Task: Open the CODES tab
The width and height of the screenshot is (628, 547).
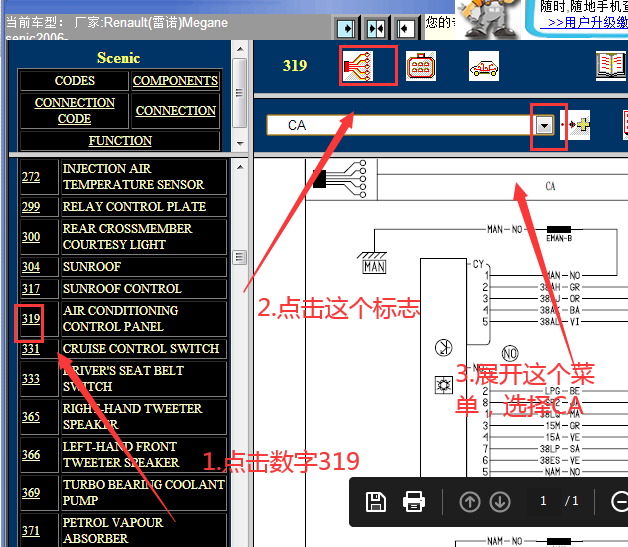Action: coord(74,81)
